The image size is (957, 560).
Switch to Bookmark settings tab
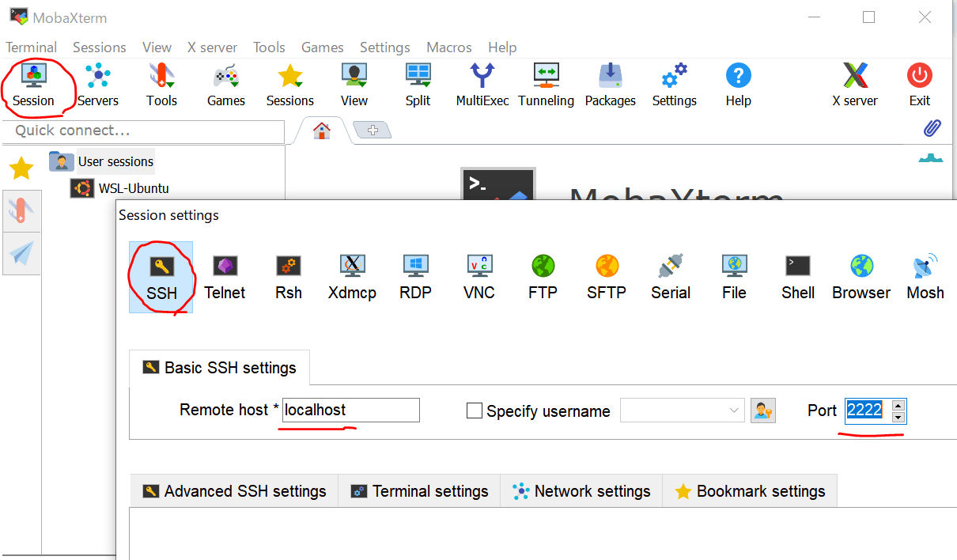coord(750,491)
